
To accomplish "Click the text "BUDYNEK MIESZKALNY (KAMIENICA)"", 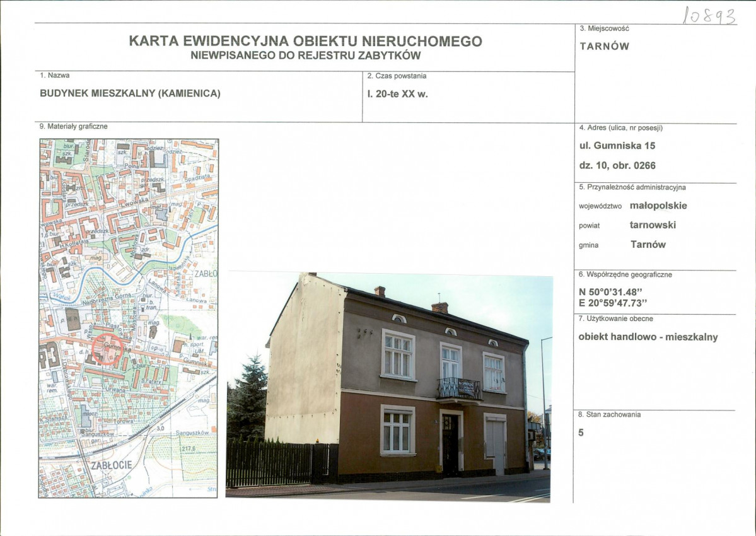I will [130, 93].
